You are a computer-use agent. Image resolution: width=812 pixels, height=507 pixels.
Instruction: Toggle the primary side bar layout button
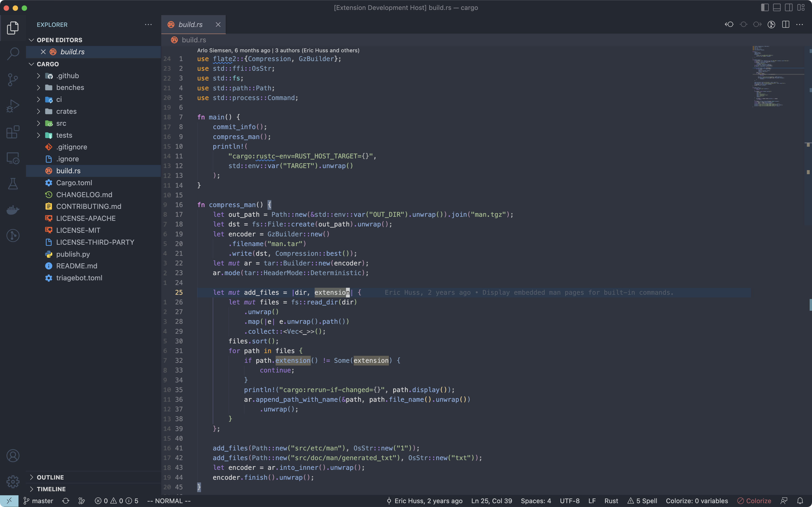pyautogui.click(x=765, y=7)
